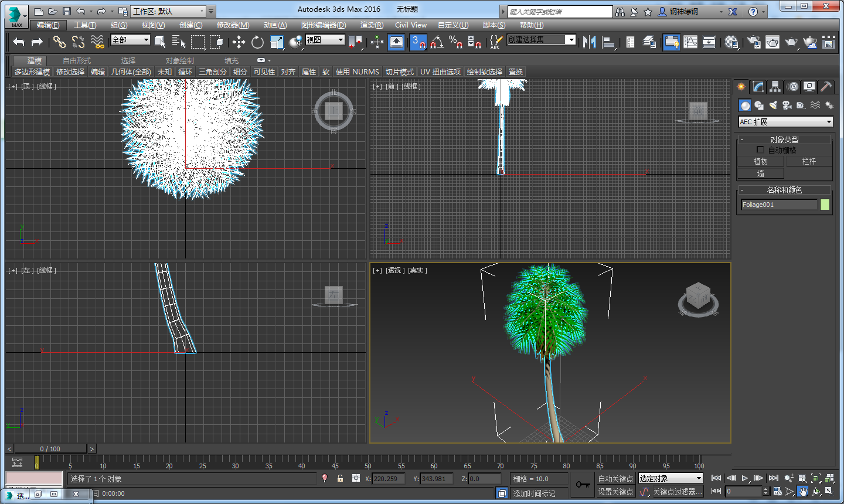
Task: Switch to the Display command panel tab
Action: (809, 87)
